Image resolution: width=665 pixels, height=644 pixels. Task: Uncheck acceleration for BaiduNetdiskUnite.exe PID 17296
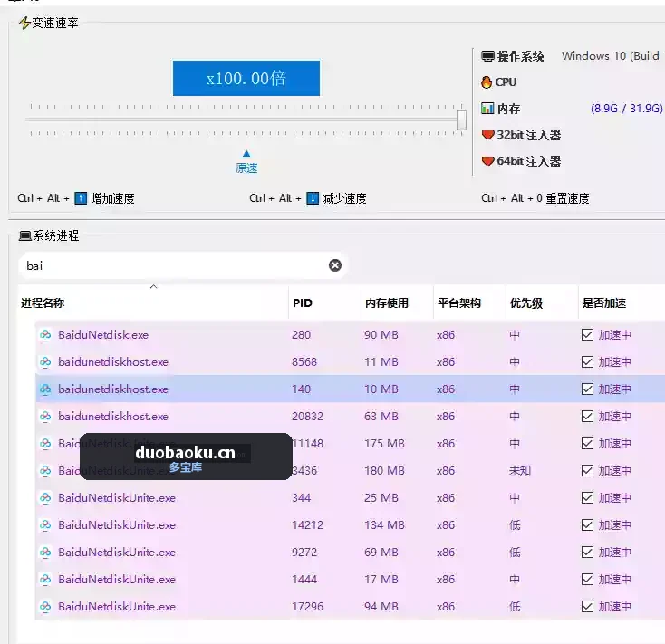[587, 606]
